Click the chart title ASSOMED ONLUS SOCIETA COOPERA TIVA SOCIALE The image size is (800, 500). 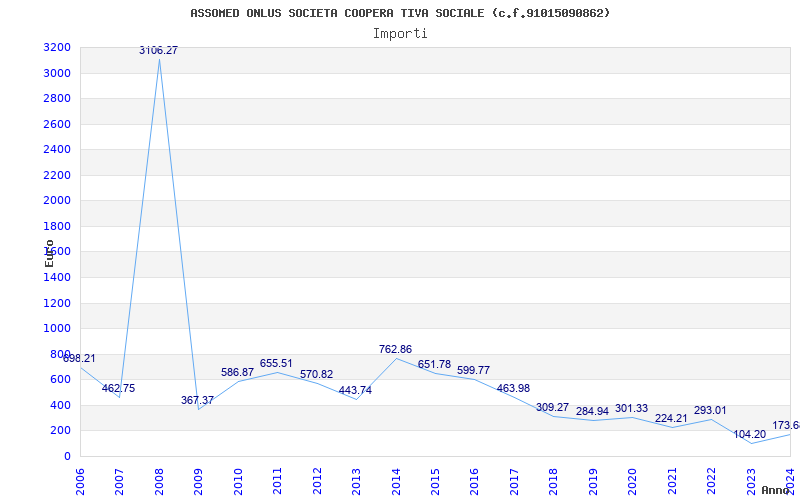(x=337, y=13)
